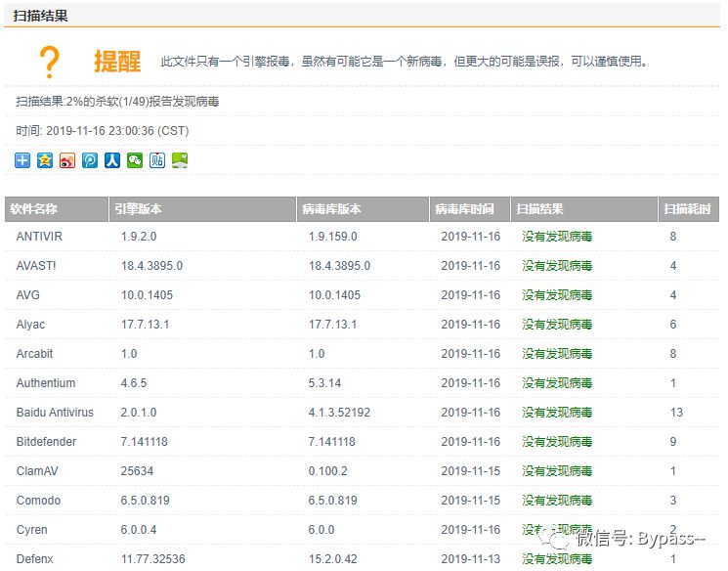Screen dimensions: 728x571
Task: Share to Baidu Tieba 贴 icon
Action: point(157,160)
